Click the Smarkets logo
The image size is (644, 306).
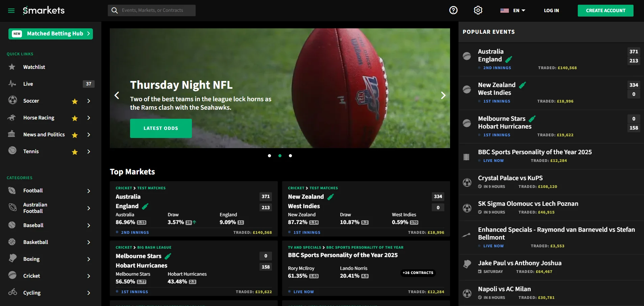44,10
